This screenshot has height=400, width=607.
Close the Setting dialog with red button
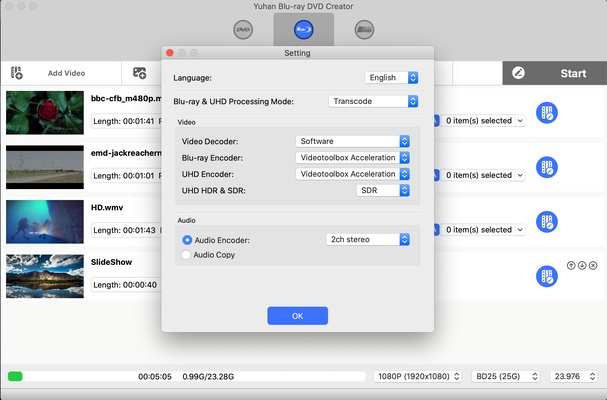click(x=170, y=53)
